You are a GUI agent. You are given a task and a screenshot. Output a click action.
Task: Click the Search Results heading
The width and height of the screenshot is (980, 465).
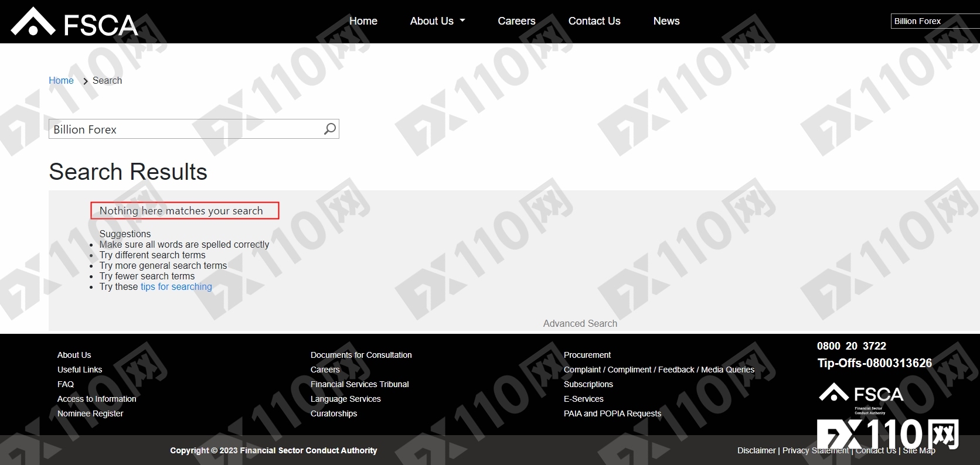coord(128,172)
